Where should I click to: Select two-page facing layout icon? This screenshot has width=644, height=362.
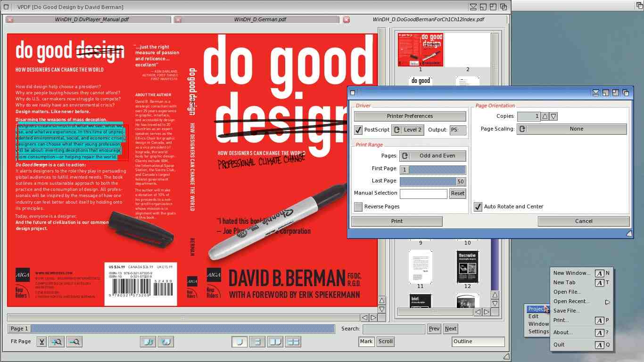click(x=275, y=342)
